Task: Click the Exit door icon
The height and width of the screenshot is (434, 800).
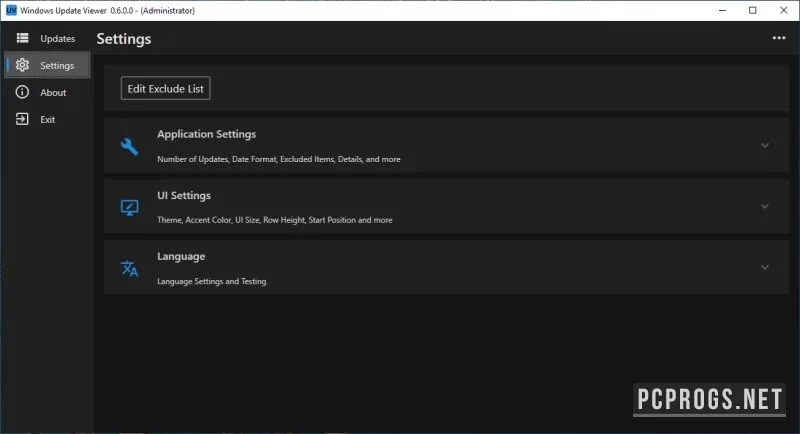Action: click(x=22, y=119)
